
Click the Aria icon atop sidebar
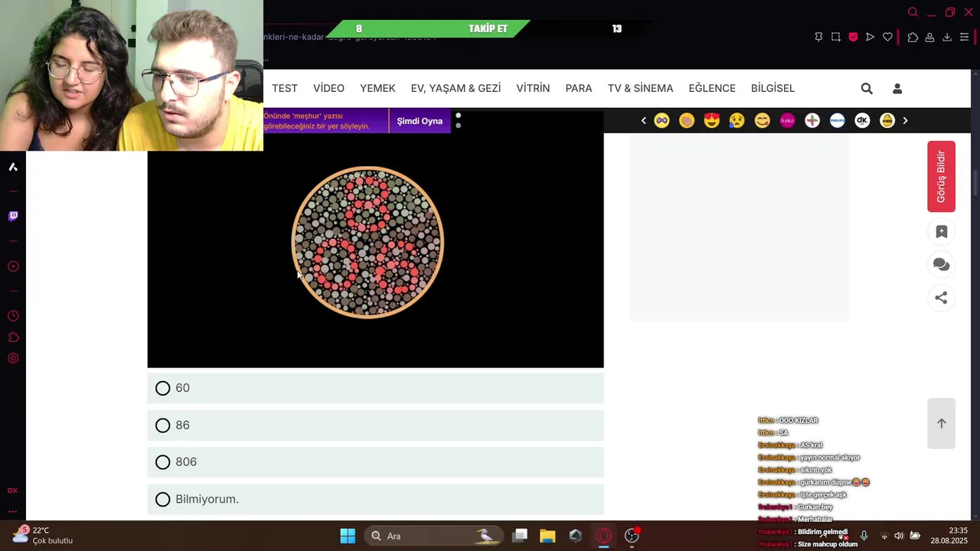point(13,167)
